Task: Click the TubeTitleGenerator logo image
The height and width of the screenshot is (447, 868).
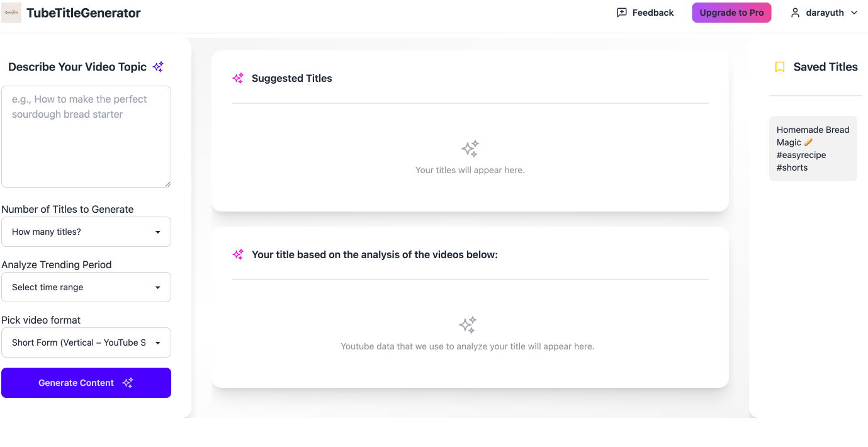Action: (11, 13)
